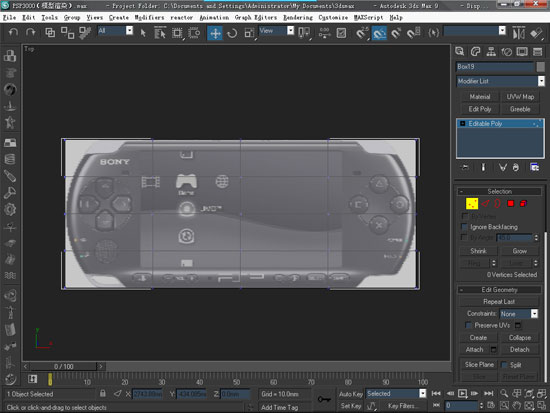Activate the Select and Scale tool
550x413 pixels.
249,33
